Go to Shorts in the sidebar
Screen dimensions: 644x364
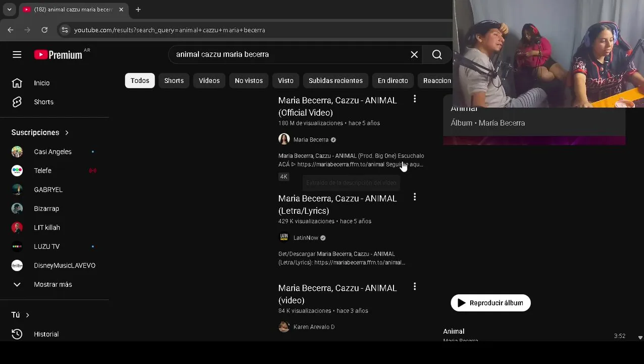(x=43, y=102)
